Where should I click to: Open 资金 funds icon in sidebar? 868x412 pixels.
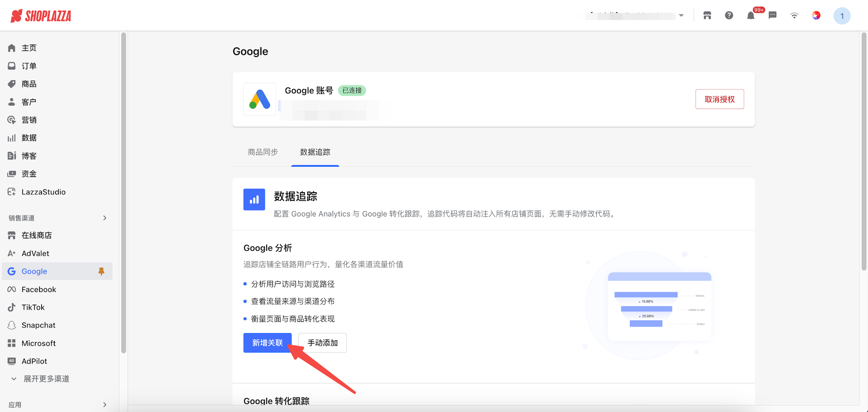(x=12, y=174)
